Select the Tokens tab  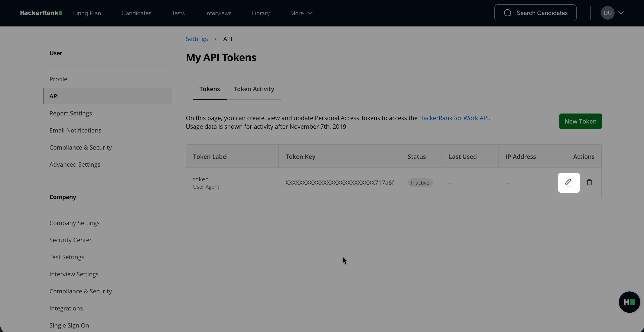click(x=209, y=89)
